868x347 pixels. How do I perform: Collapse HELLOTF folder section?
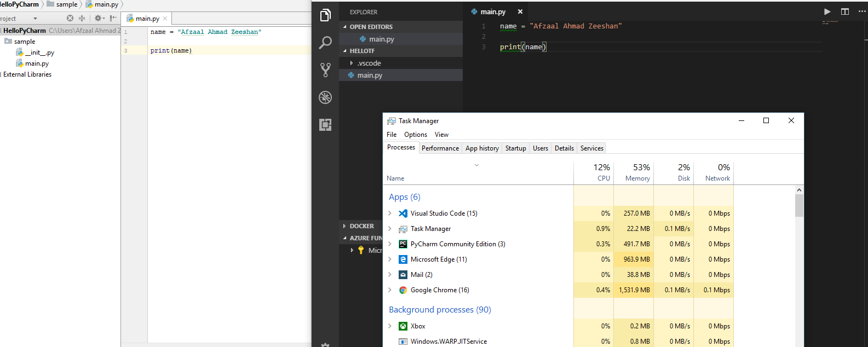[345, 51]
